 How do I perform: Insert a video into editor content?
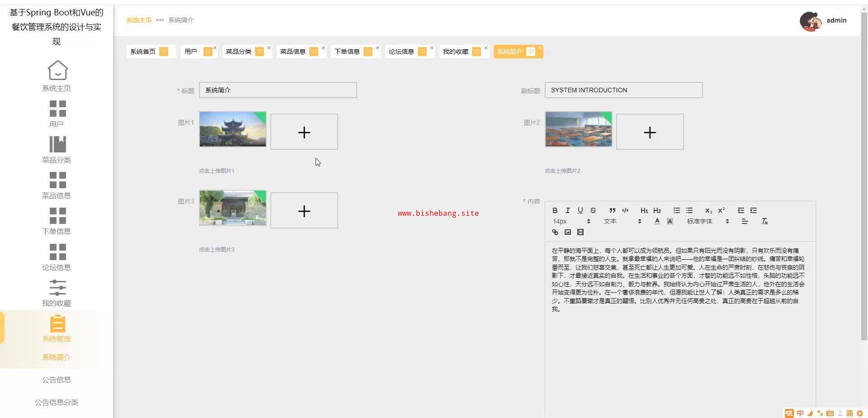tap(580, 232)
